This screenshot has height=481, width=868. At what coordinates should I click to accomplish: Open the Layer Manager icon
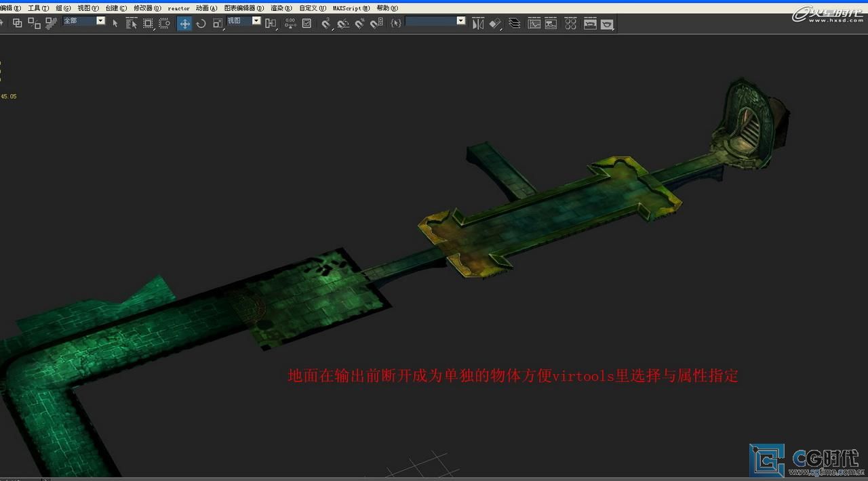pyautogui.click(x=515, y=23)
